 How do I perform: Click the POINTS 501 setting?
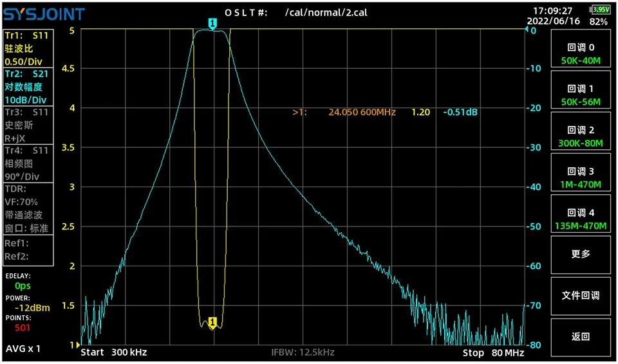coord(23,328)
